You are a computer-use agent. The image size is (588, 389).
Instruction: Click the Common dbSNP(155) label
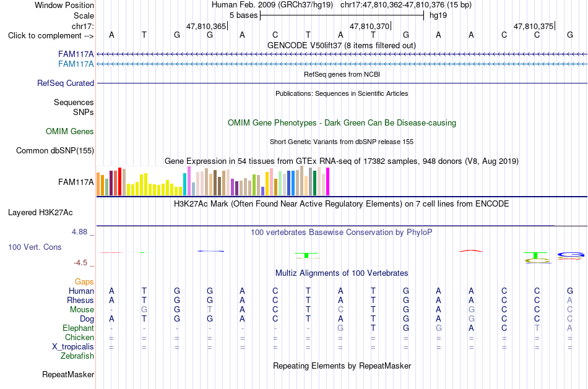[x=55, y=151]
